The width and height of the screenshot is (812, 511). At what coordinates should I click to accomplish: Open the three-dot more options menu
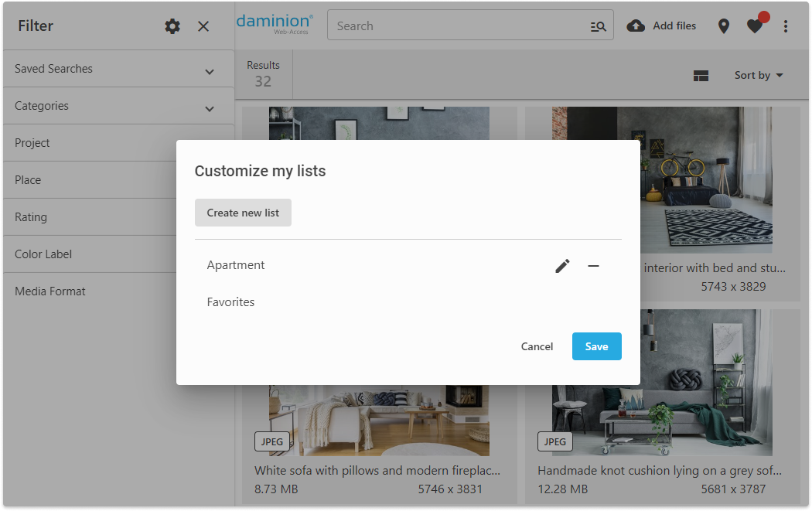pyautogui.click(x=786, y=26)
